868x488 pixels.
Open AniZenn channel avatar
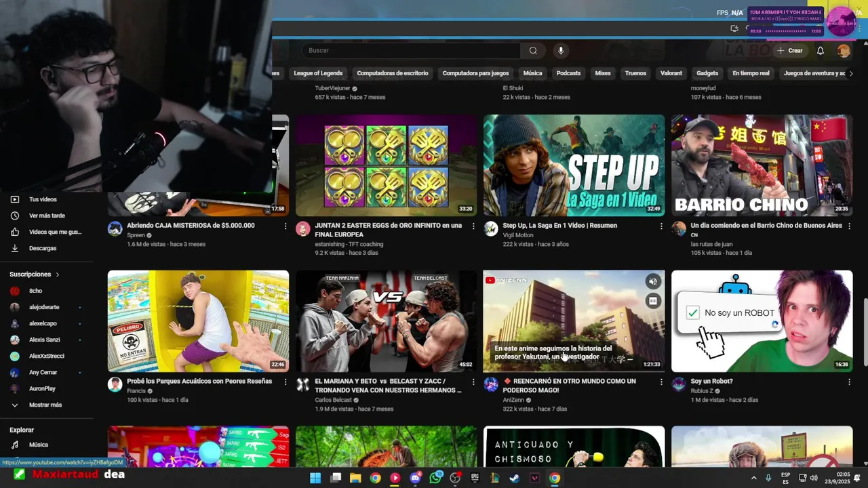click(491, 385)
